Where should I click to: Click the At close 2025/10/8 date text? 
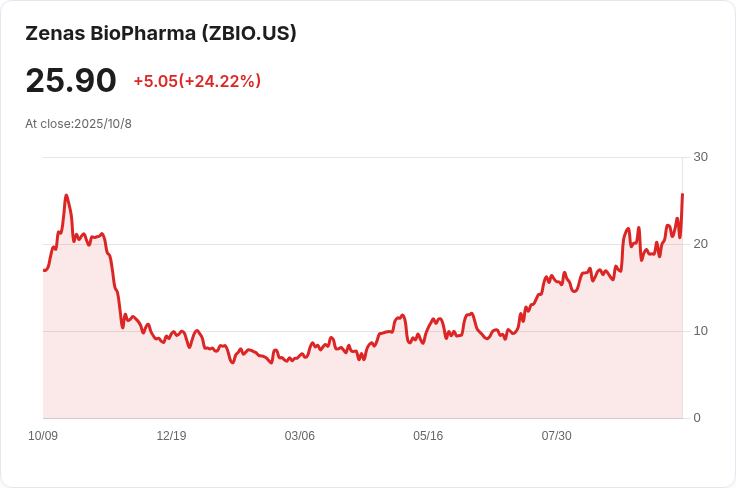pyautogui.click(x=78, y=124)
